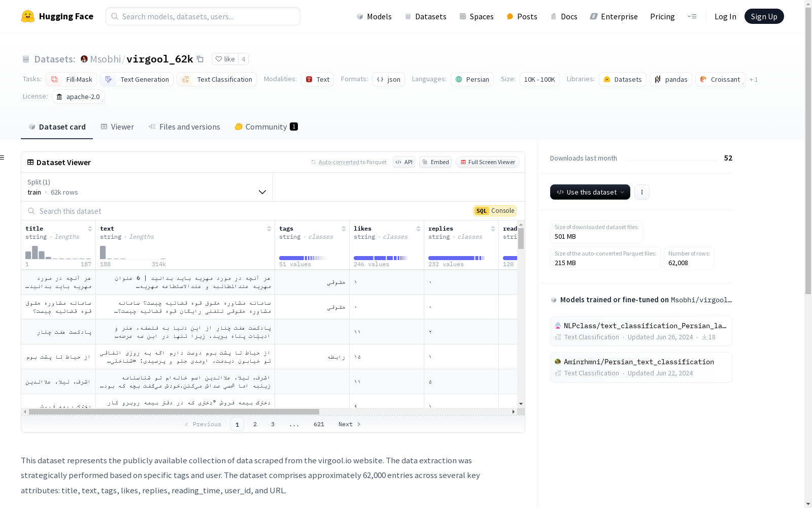Sort by the title column

click(90, 229)
